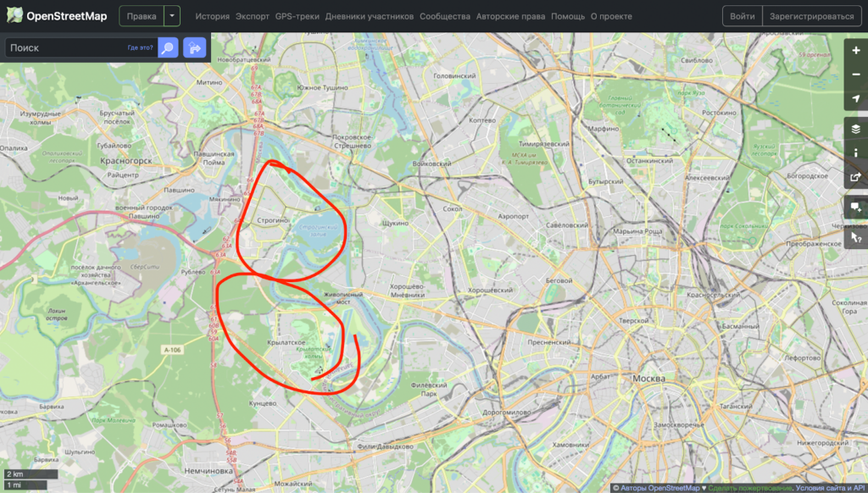Activate the query features tool
Screen dimensions: 868x493
pyautogui.click(x=855, y=237)
